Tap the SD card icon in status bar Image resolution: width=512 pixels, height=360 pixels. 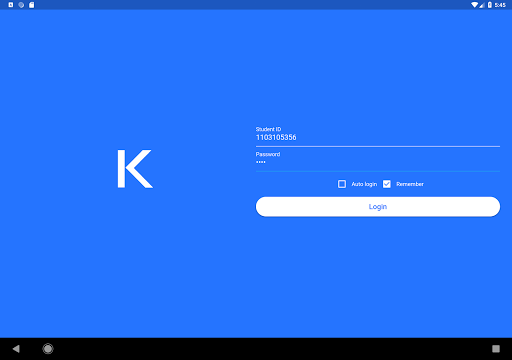(31, 5)
